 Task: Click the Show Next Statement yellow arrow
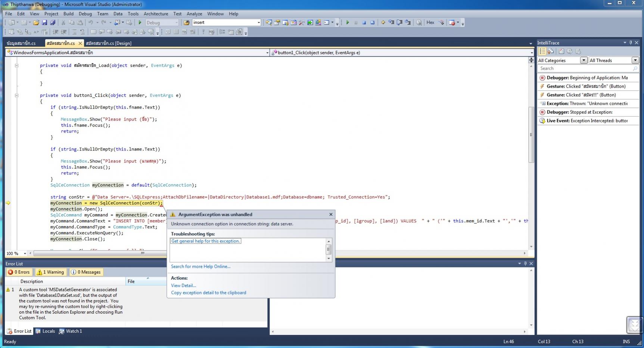[383, 23]
